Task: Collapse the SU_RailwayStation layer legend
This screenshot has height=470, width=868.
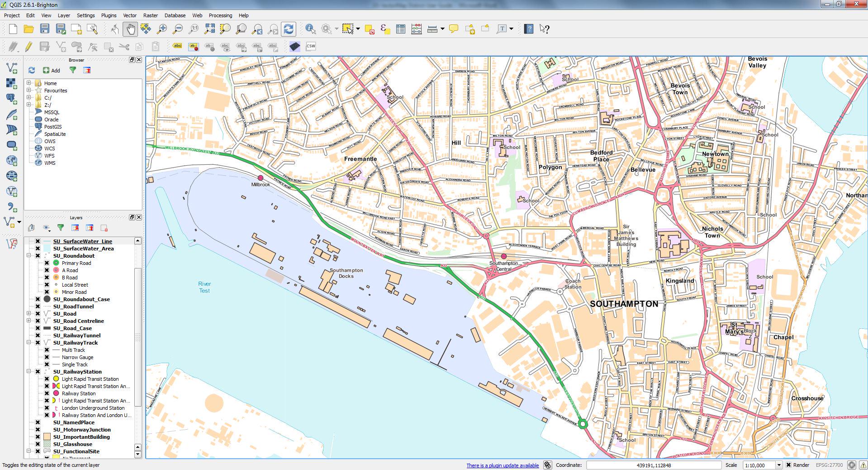Action: point(29,372)
